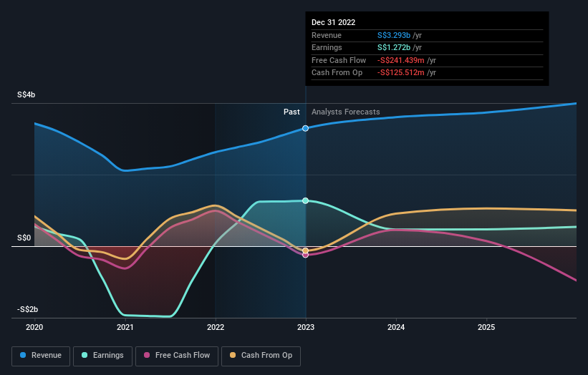Viewport: 588px width, 375px height.
Task: Click the Cash From Op label in tooltip
Action: [x=337, y=73]
